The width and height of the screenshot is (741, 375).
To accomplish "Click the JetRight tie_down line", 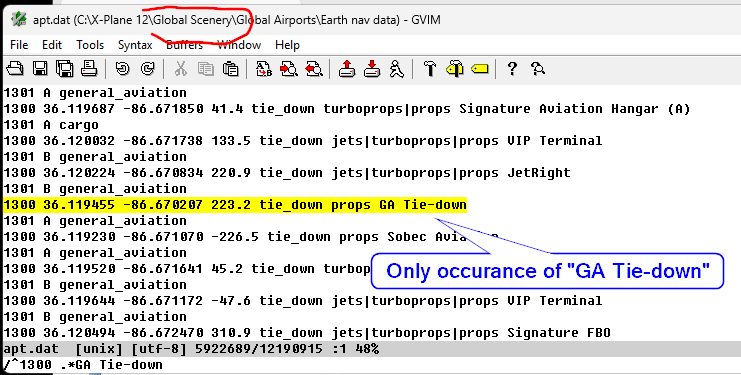I will (x=287, y=173).
